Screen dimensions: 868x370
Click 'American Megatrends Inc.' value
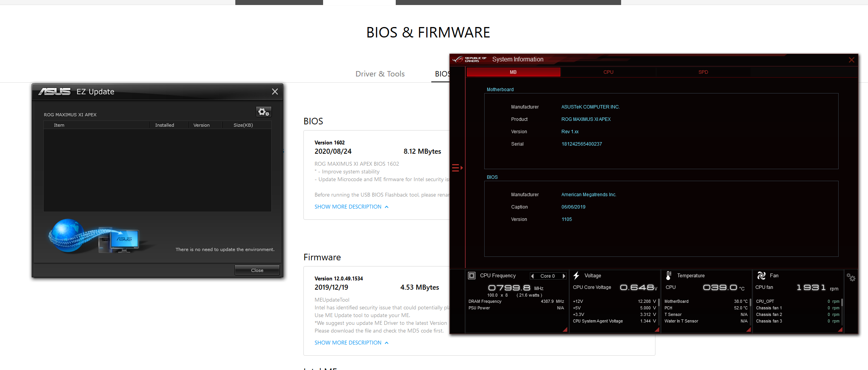pos(589,195)
